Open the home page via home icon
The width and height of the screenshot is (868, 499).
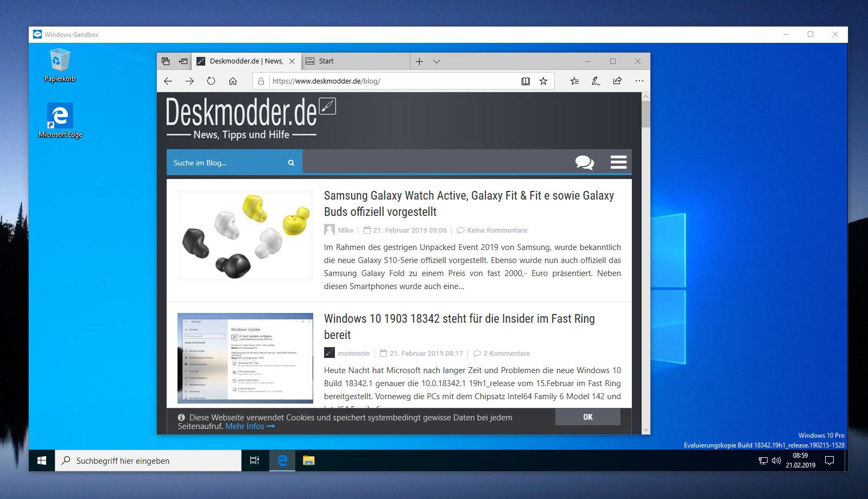[x=233, y=81]
